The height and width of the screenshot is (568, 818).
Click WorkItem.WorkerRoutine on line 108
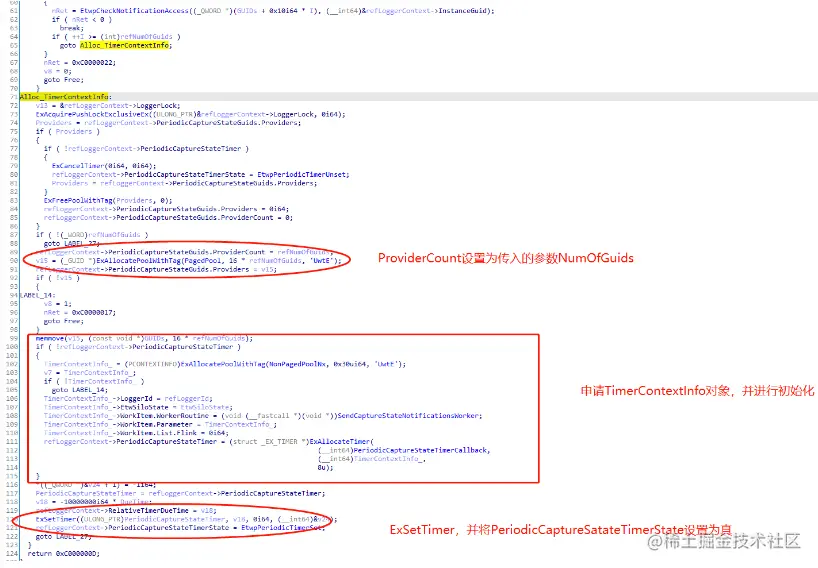164,416
